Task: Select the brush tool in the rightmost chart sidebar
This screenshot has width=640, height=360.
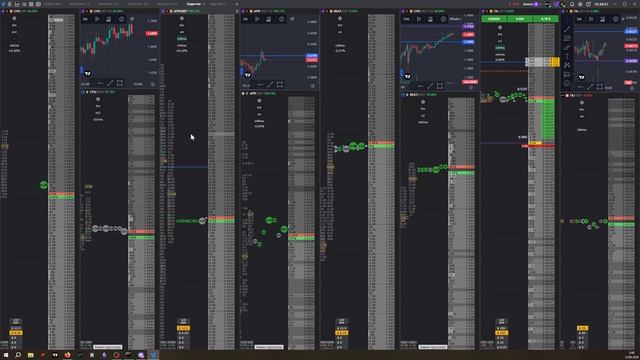Action: [567, 47]
